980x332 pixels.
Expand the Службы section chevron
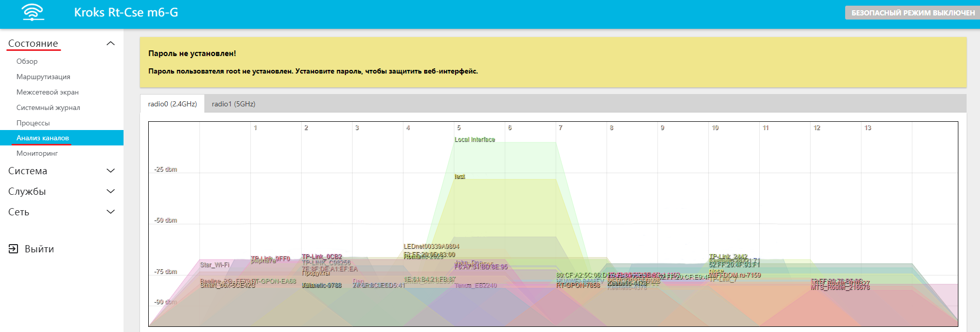(110, 191)
